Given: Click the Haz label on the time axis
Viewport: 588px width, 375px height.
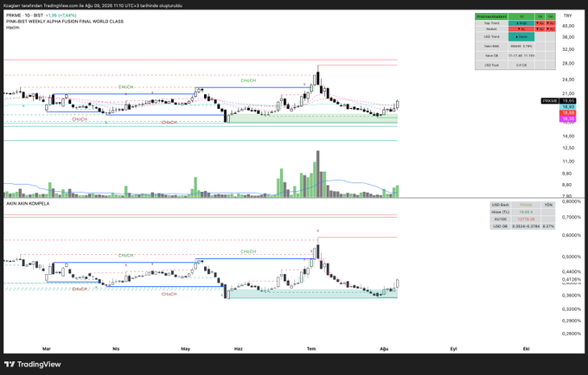Looking at the screenshot, I should (x=238, y=349).
